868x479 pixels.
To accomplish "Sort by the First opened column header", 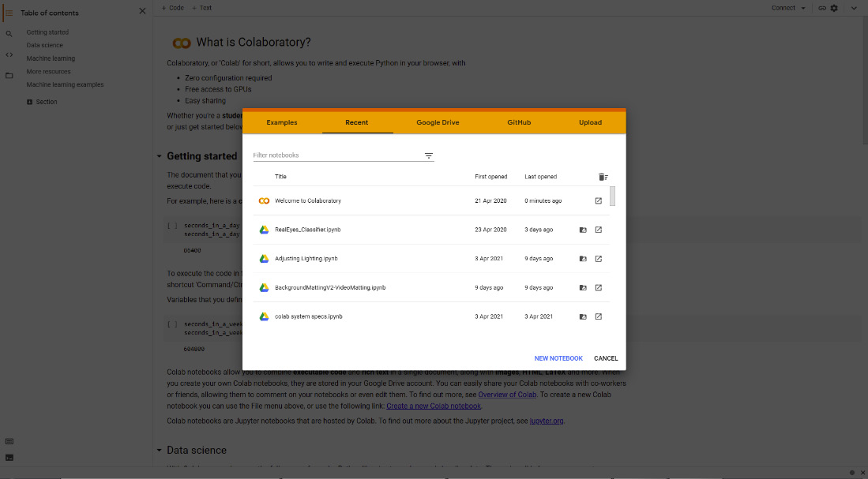I will pos(491,177).
